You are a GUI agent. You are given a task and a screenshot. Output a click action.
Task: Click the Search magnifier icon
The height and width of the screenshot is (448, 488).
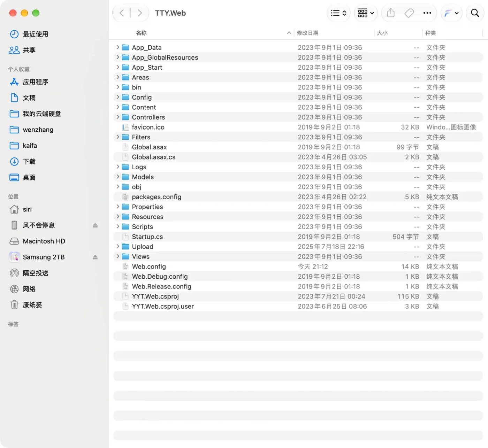[x=475, y=13]
